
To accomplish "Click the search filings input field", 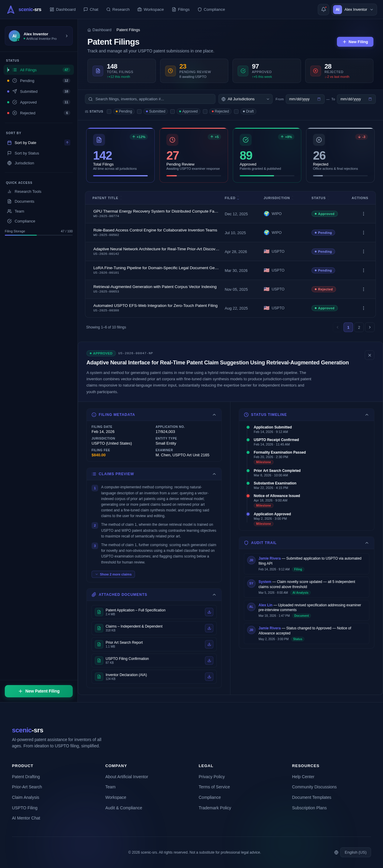I will click(150, 99).
